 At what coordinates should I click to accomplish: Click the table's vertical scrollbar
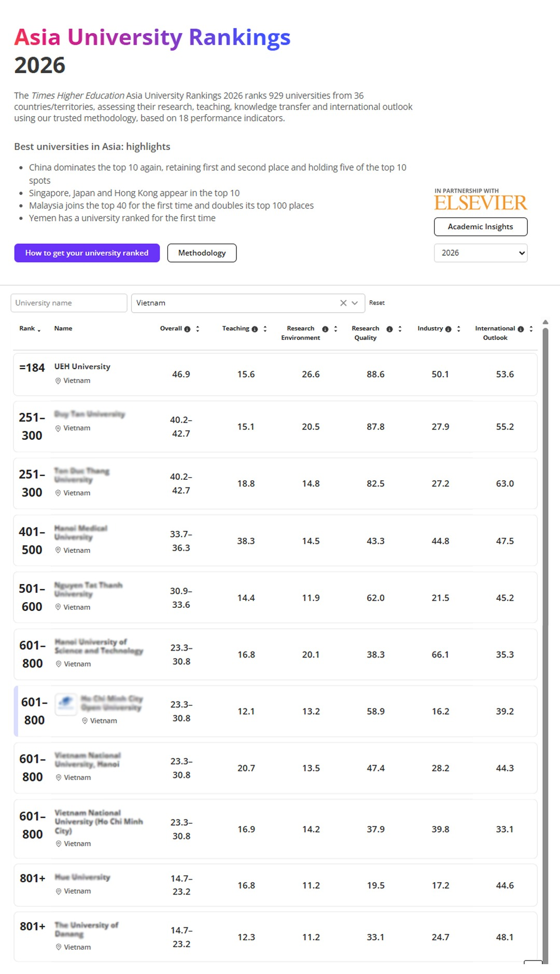(x=545, y=622)
